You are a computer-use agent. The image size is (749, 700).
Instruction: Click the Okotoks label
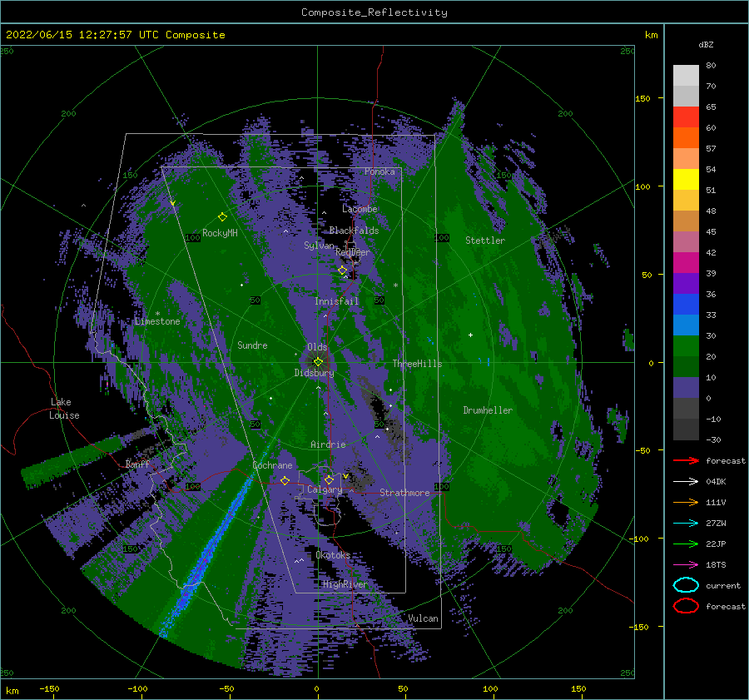tap(333, 555)
